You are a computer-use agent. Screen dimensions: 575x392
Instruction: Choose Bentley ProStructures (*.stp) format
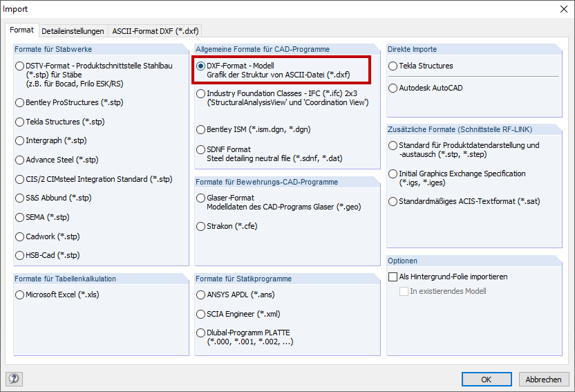(20, 102)
